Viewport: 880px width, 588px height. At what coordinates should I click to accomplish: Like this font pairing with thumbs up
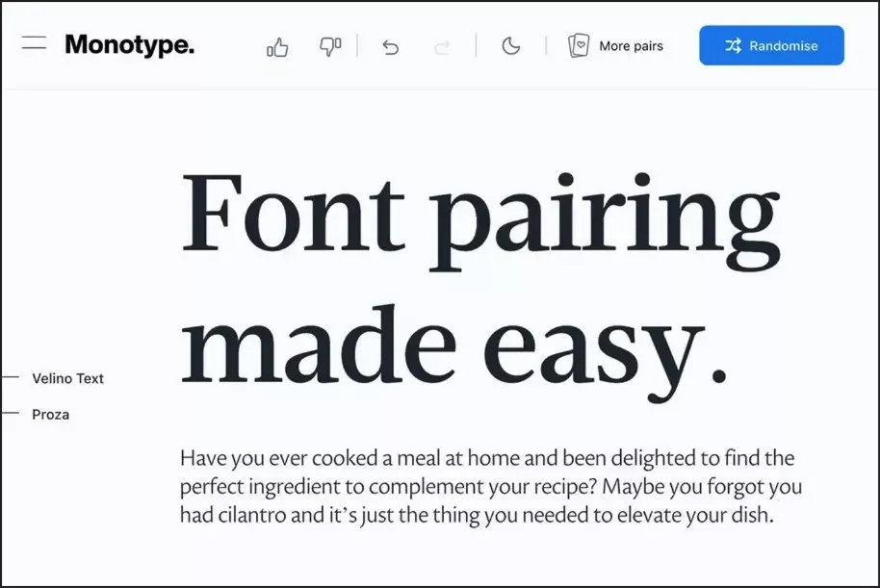pyautogui.click(x=277, y=46)
